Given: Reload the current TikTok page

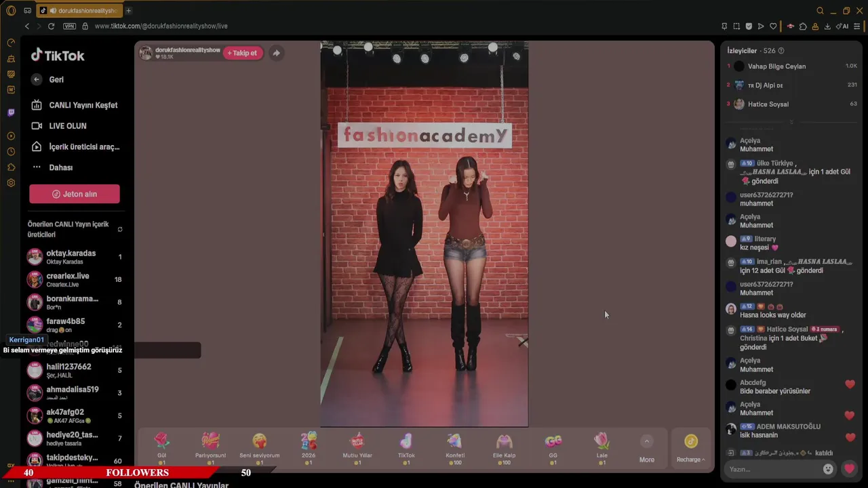Looking at the screenshot, I should [x=51, y=26].
